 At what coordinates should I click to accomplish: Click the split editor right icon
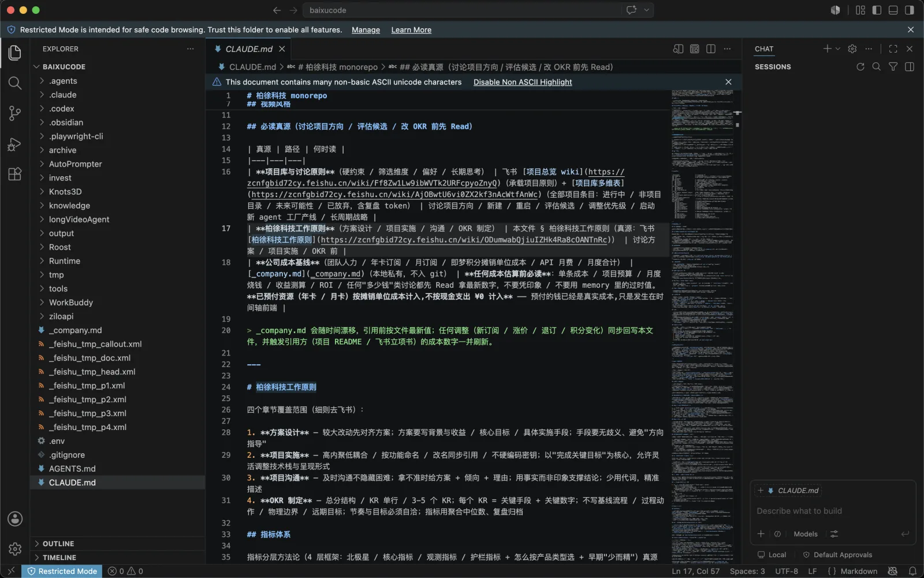point(711,49)
